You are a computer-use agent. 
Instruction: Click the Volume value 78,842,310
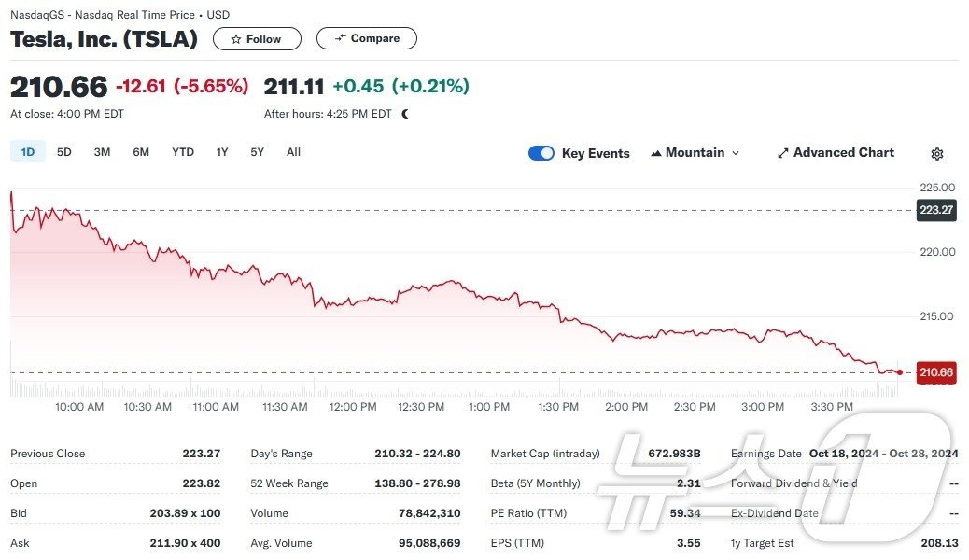click(428, 513)
